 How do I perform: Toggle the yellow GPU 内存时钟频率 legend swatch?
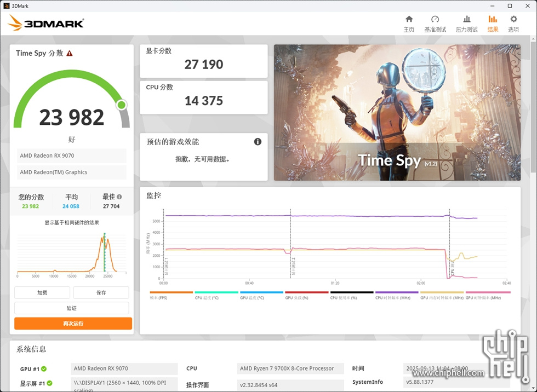[x=442, y=292]
